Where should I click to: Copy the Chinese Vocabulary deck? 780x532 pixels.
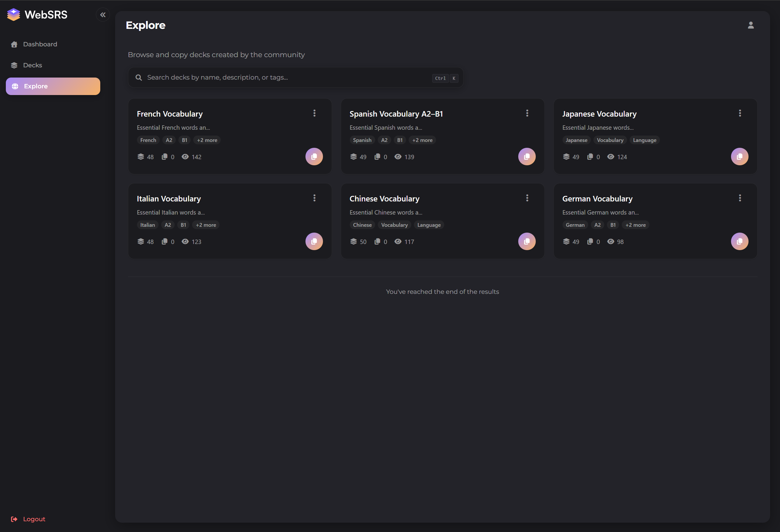[x=527, y=241]
